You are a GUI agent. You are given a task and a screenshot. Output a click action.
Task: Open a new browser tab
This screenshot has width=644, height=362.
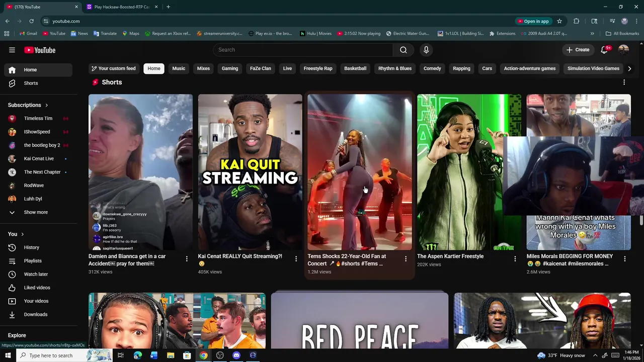[x=168, y=7]
